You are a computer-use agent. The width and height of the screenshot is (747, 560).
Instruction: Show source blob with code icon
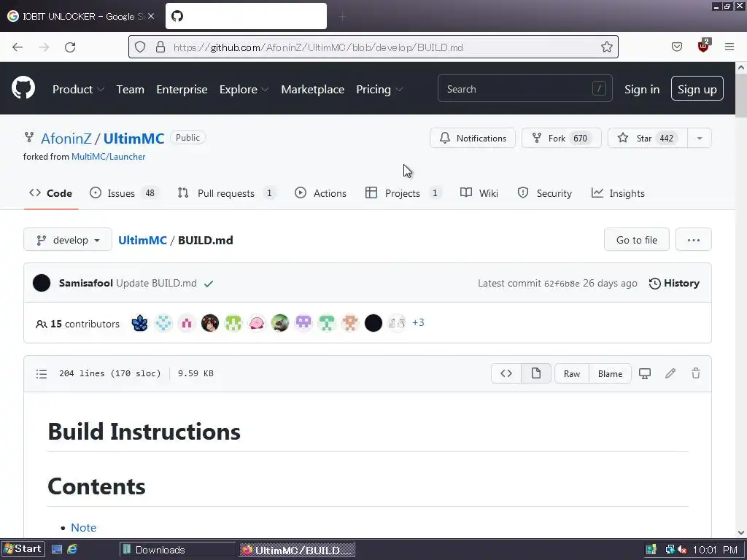click(x=506, y=374)
